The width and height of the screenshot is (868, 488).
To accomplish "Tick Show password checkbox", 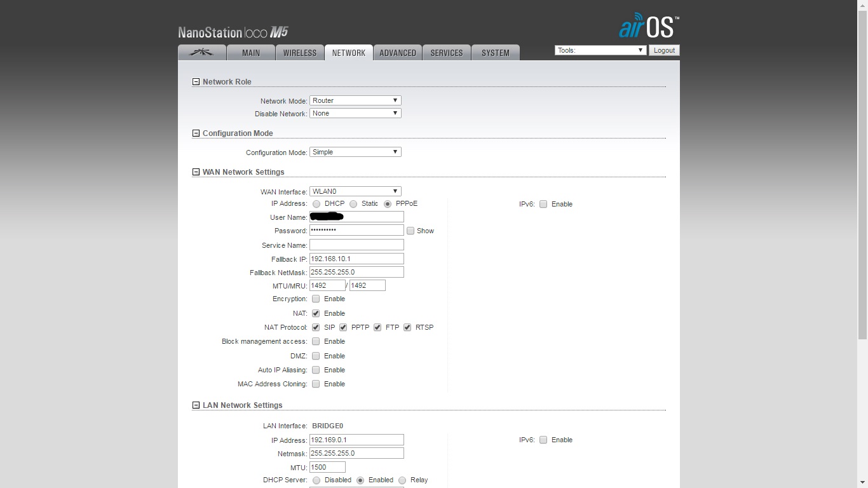I will [x=410, y=231].
